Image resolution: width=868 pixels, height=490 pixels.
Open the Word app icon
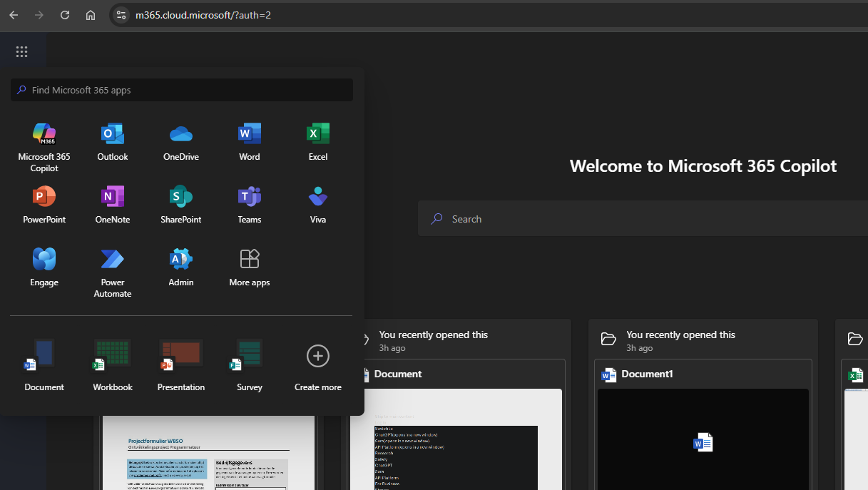coord(250,134)
